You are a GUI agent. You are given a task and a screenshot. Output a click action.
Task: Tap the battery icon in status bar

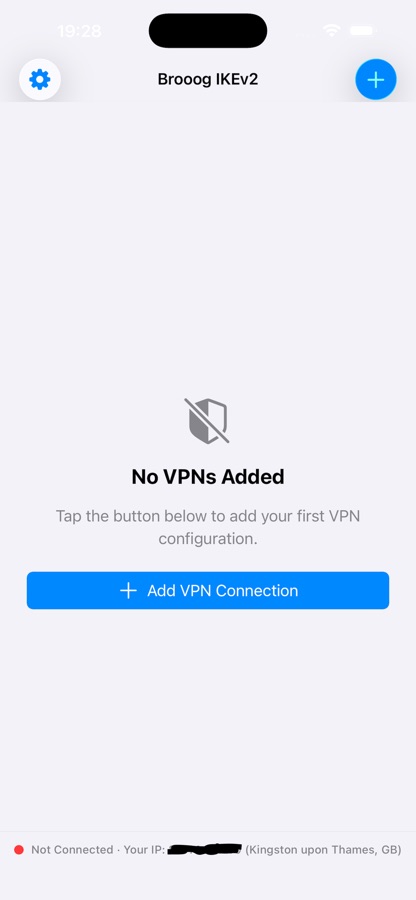(x=362, y=30)
